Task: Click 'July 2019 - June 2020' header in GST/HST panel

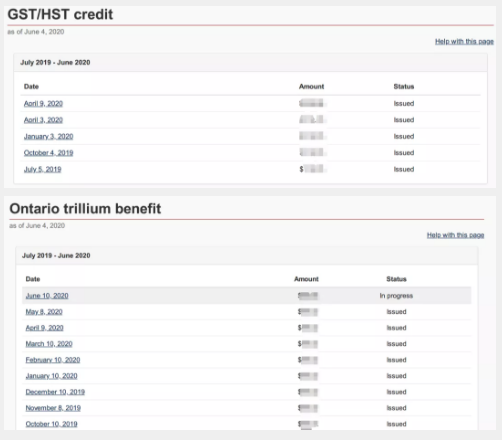Action: point(55,63)
